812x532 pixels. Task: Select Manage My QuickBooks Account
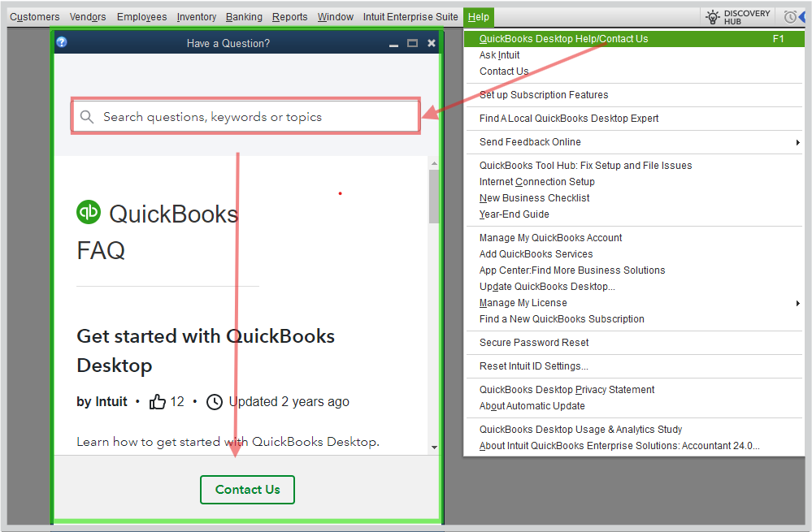pyautogui.click(x=634, y=238)
